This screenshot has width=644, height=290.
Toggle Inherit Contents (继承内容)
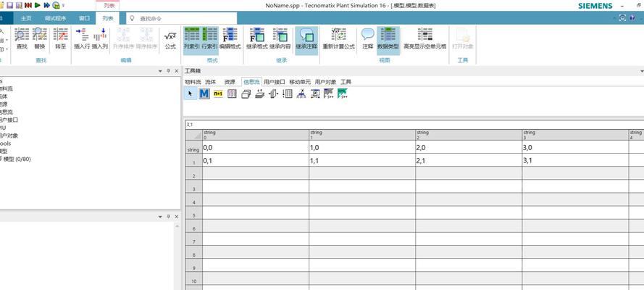click(x=280, y=38)
